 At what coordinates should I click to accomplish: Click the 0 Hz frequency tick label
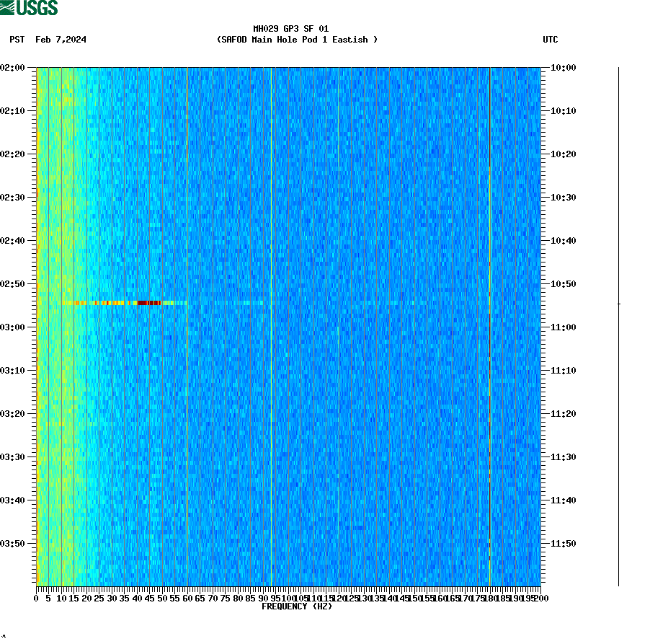pyautogui.click(x=35, y=597)
